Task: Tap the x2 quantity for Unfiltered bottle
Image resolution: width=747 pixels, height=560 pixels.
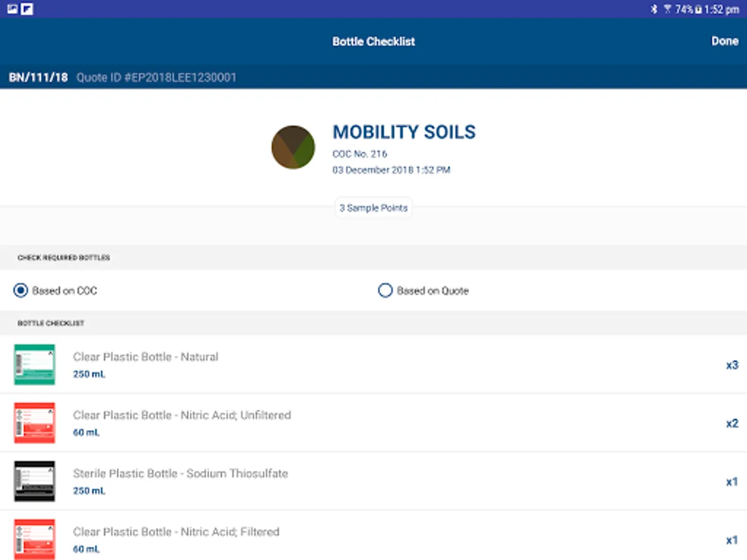Action: 731,424
